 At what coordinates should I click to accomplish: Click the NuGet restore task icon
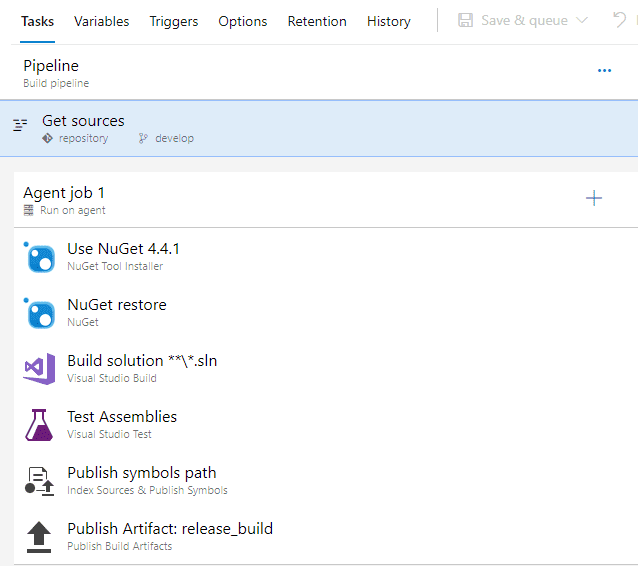click(41, 315)
